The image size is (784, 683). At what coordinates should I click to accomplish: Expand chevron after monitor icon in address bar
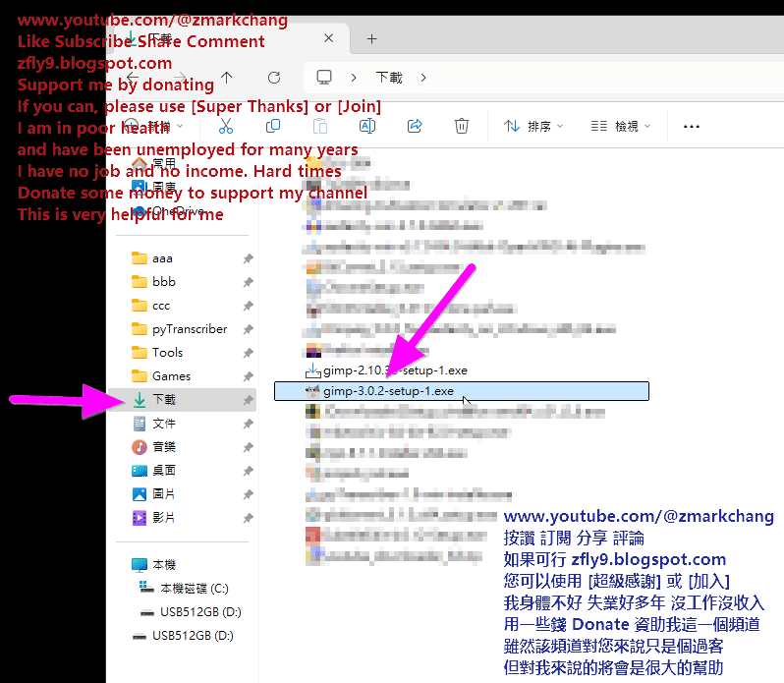click(354, 78)
